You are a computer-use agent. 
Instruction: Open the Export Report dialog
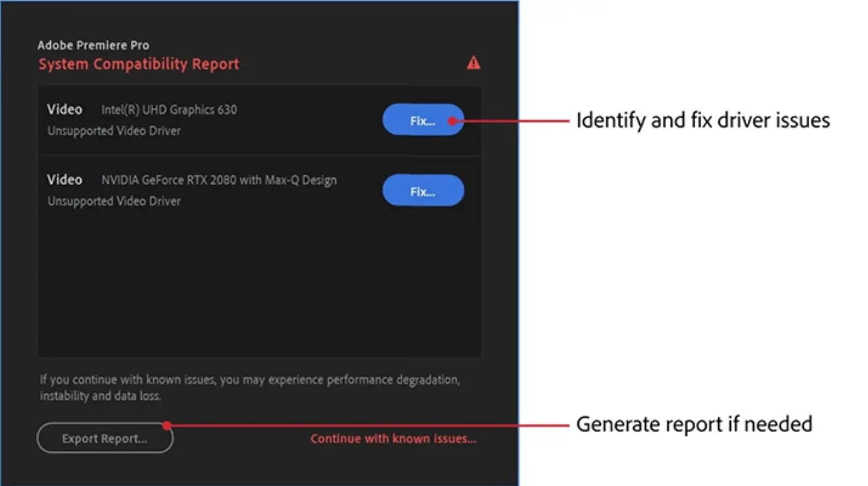(x=105, y=439)
